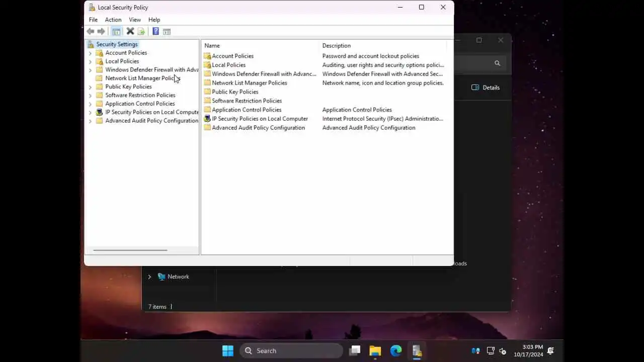Click Application Control Policies folder icon in list
This screenshot has height=362, width=644.
click(207, 110)
